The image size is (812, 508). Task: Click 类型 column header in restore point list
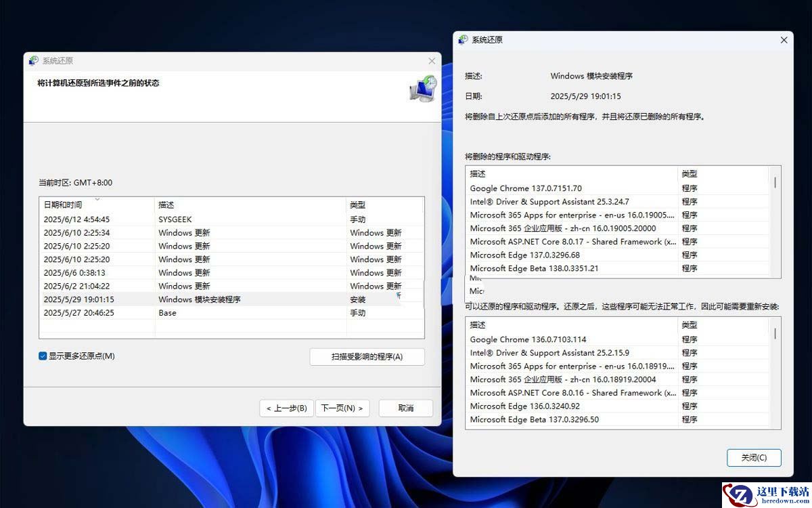click(x=385, y=205)
